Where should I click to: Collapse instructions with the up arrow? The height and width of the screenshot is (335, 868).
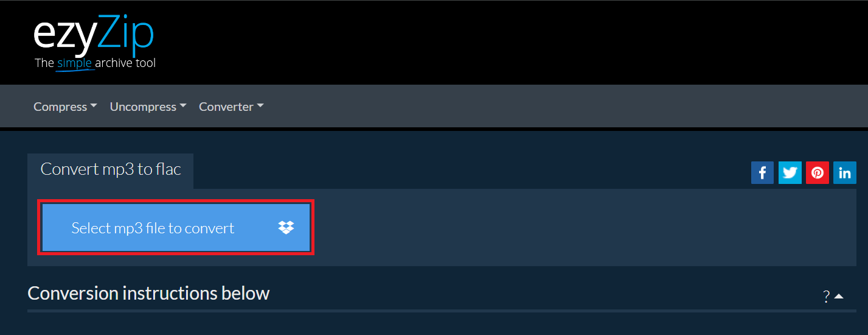point(839,297)
